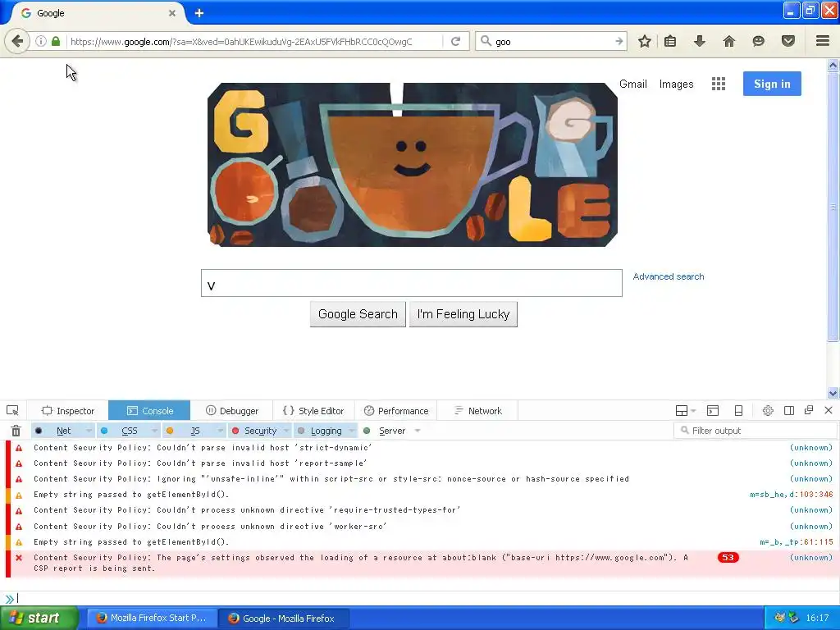Viewport: 840px width, 630px height.
Task: Click page scrollbar down arrow
Action: click(833, 393)
